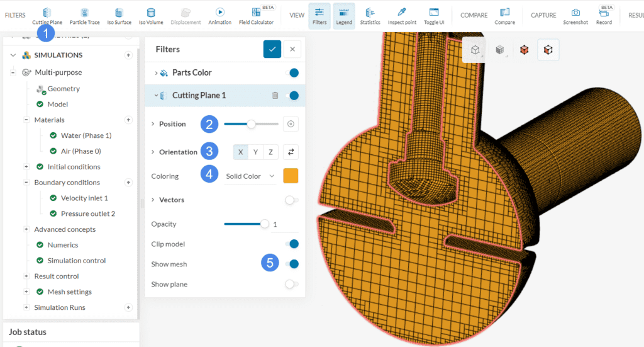The image size is (644, 347).
Task: Click the Statistics view icon
Action: (370, 16)
